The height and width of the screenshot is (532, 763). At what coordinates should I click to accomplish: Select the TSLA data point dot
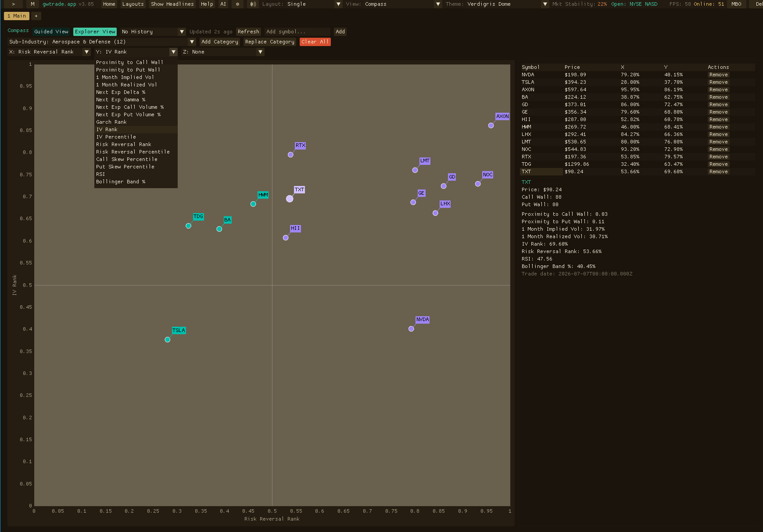point(168,339)
